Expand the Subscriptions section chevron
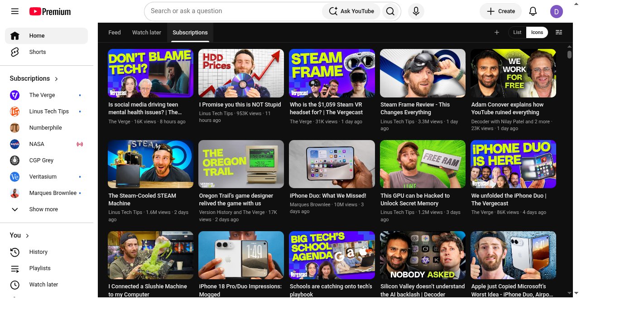Image resolution: width=644 pixels, height=330 pixels. click(56, 79)
